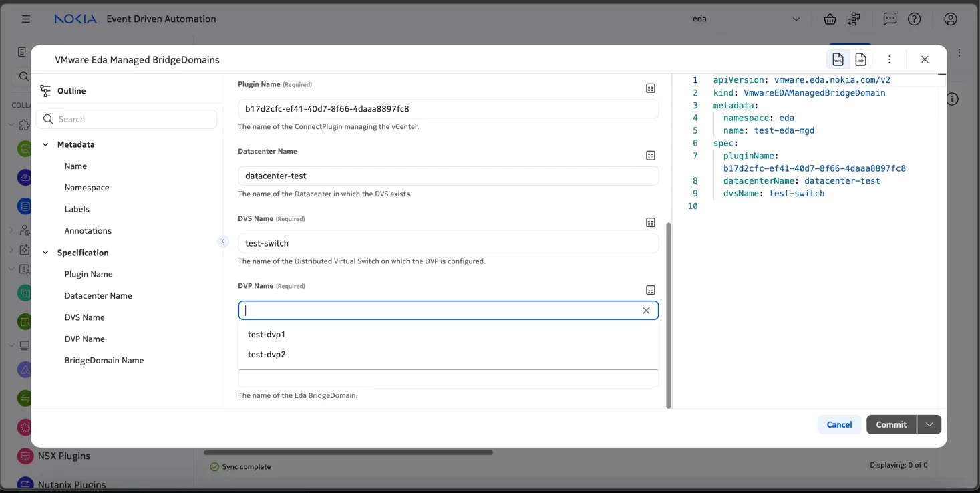This screenshot has height=493, width=980.
Task: Focus the outline Search field
Action: 127,119
